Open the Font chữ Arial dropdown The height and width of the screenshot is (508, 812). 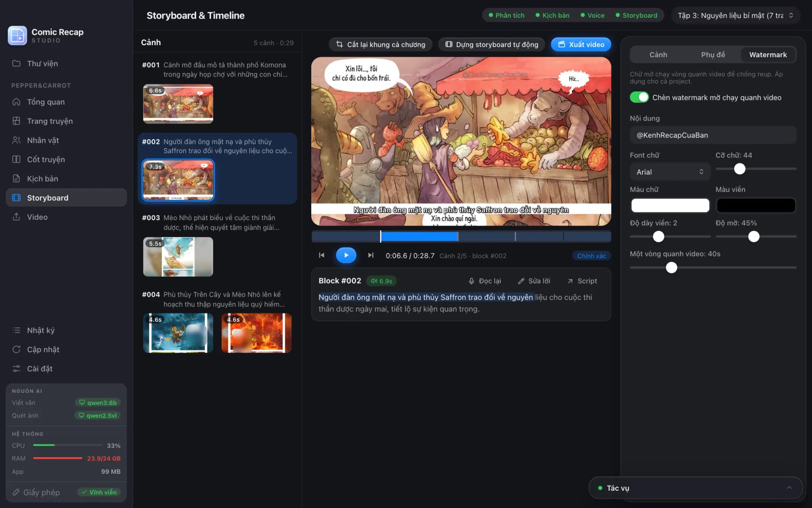coord(670,172)
